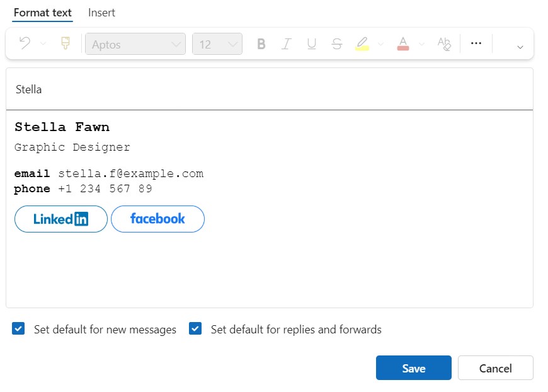548x392 pixels.
Task: Click the 'Stella Fawn' name text
Action: coord(62,127)
